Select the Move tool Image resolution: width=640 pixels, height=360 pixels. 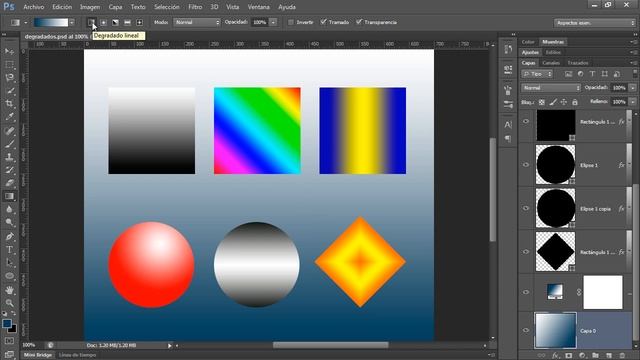click(9, 51)
